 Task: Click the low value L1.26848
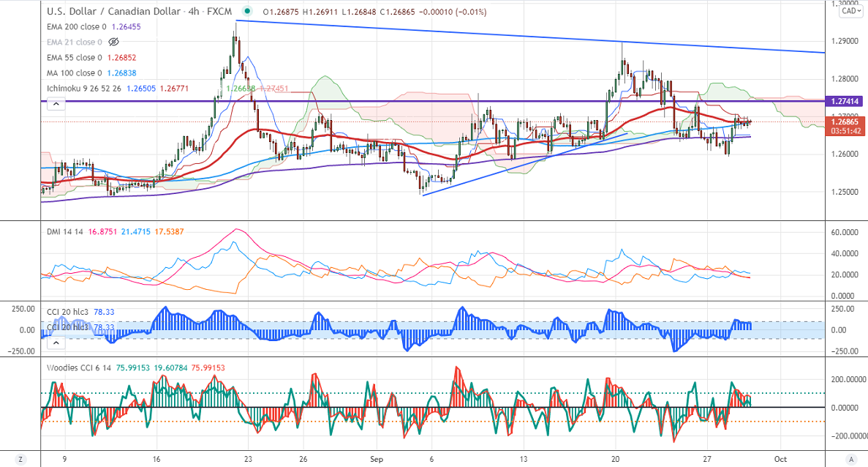tap(359, 12)
